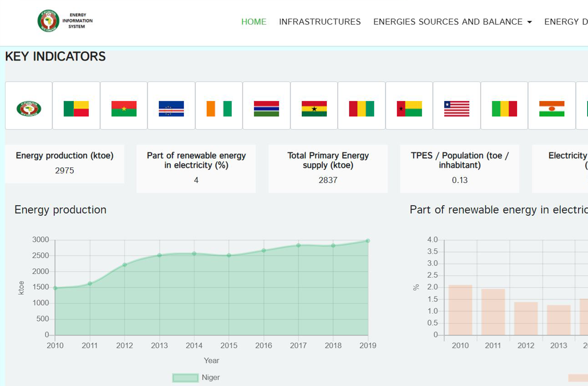Select the Burkina Faso flag card
This screenshot has width=588, height=386.
124,105
